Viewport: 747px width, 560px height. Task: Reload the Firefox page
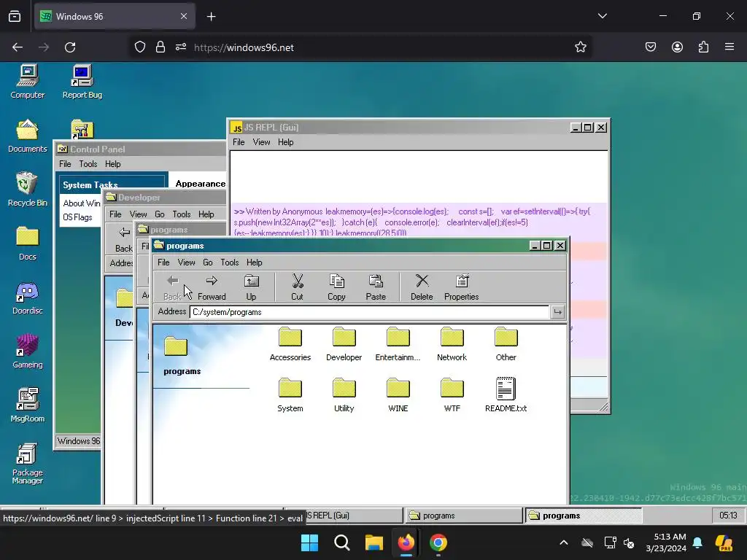(70, 47)
